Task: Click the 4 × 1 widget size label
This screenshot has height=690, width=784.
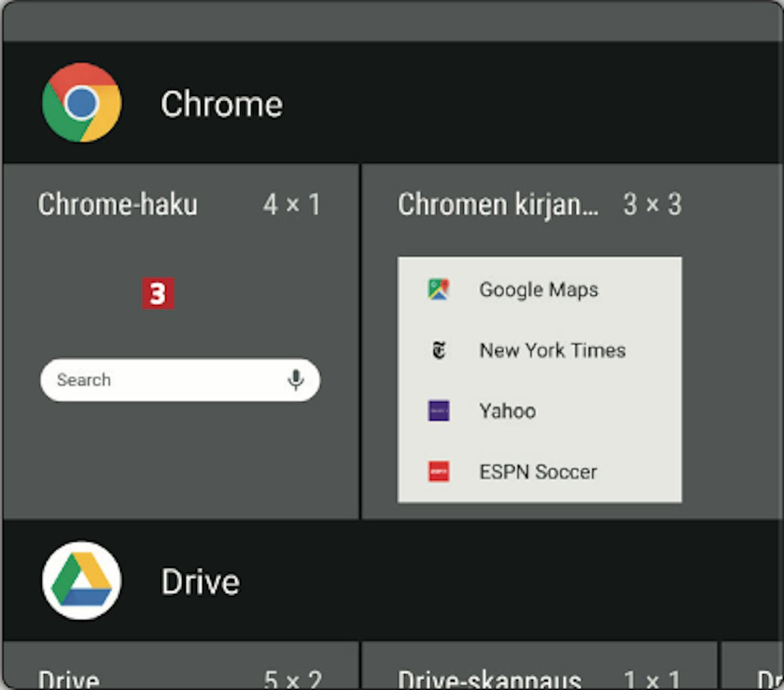Action: click(292, 204)
